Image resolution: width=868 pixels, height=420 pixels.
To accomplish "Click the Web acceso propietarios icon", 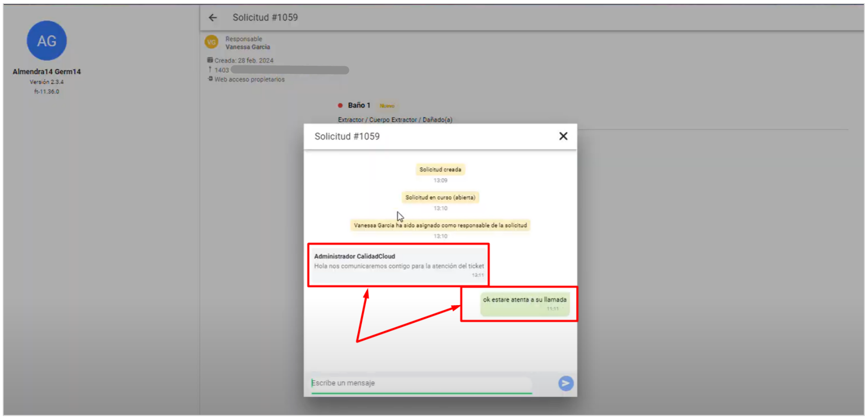I will click(210, 79).
